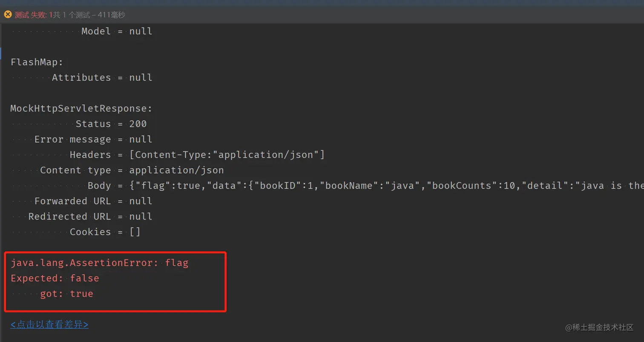The image size is (644, 342).
Task: Select the test failed summary text
Action: click(70, 15)
